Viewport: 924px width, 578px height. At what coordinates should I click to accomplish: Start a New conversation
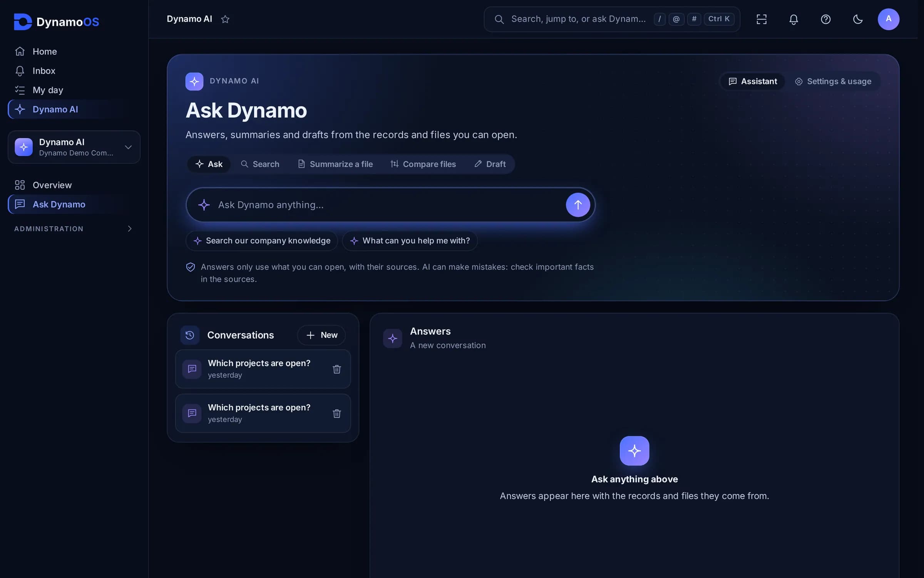pos(321,335)
